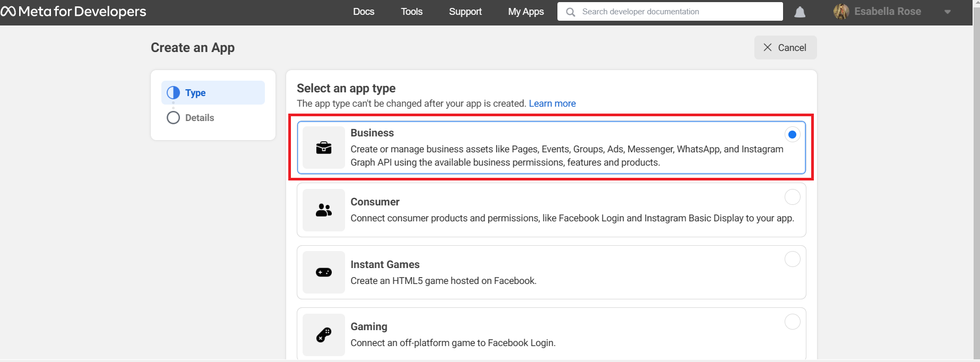Screen dimensions: 980x362
Task: Follow the Learn more link
Action: tap(552, 104)
